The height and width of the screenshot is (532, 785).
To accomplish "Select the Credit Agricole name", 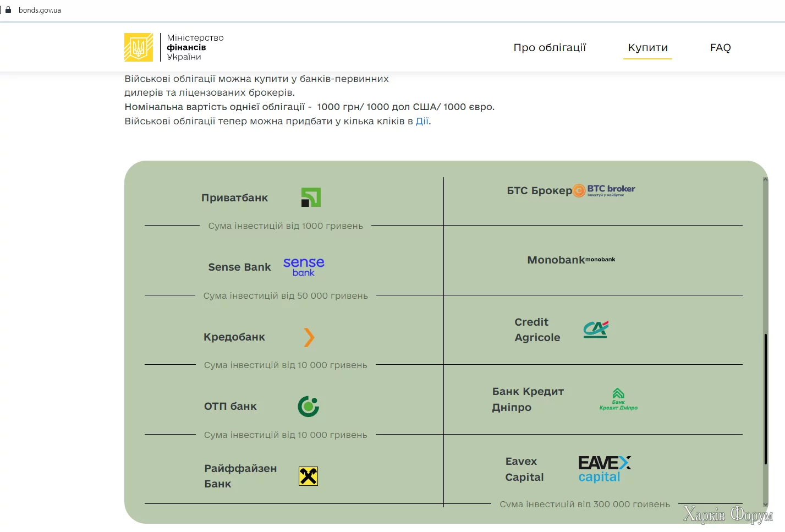I will point(537,330).
